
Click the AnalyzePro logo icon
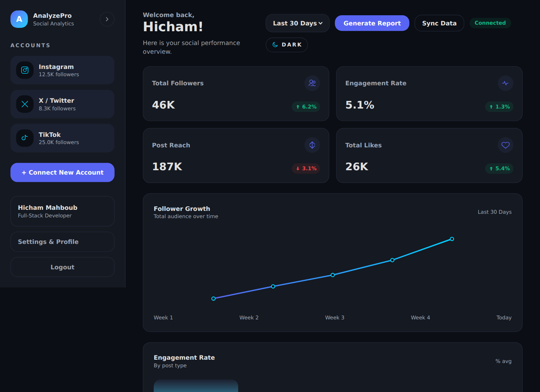point(19,19)
